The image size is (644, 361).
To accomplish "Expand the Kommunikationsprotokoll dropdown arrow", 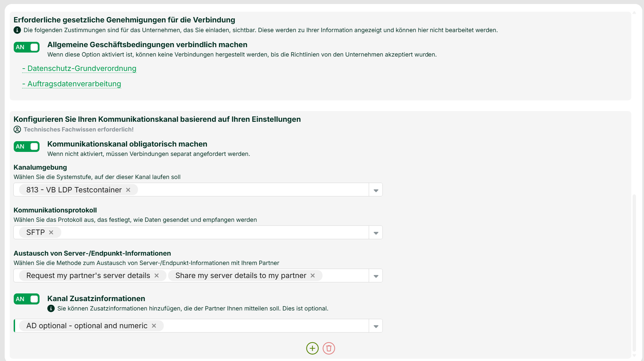I will point(376,233).
